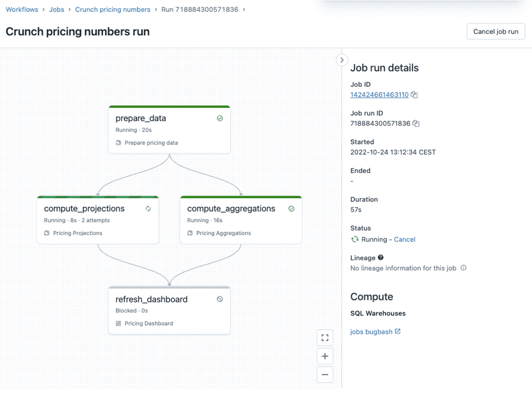Click the running spinner on compute_projections

click(x=148, y=209)
